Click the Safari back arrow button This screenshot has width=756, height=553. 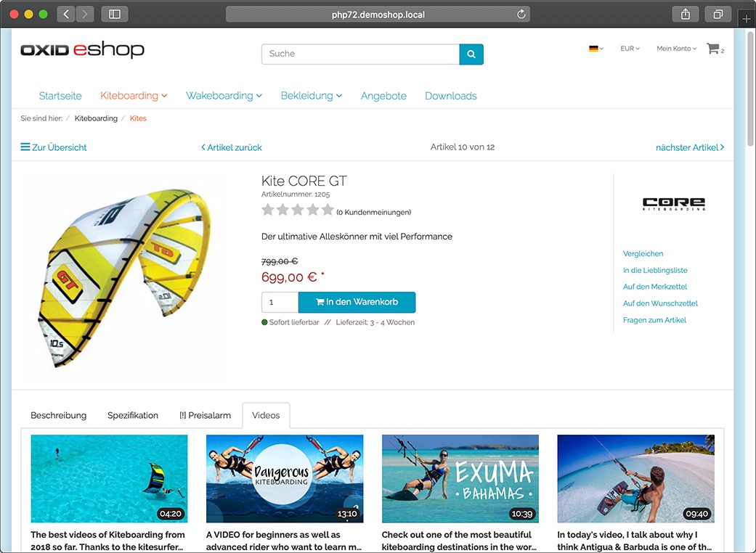tap(66, 14)
